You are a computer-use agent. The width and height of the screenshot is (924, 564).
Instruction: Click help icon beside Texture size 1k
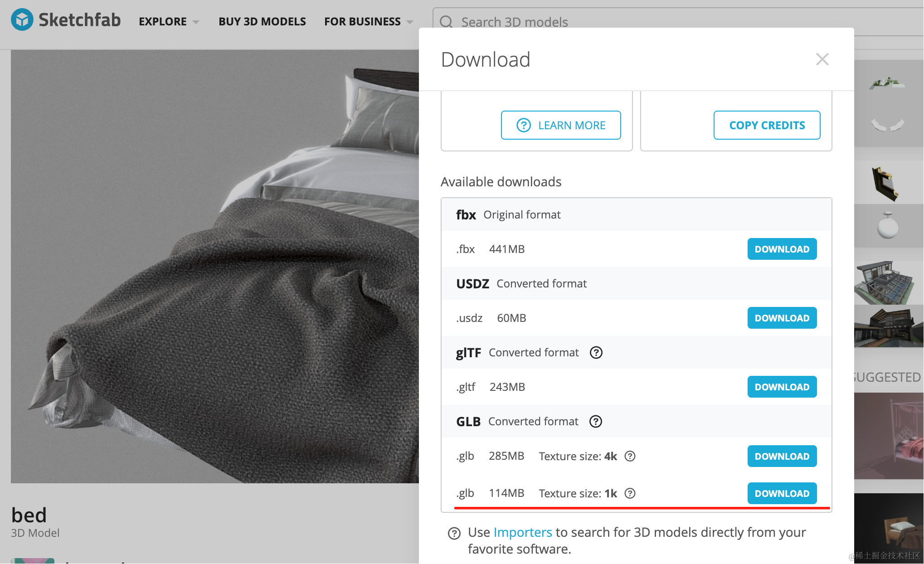tap(630, 493)
